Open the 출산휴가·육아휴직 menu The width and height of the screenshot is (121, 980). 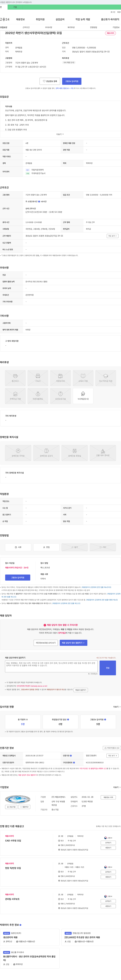point(110,19)
